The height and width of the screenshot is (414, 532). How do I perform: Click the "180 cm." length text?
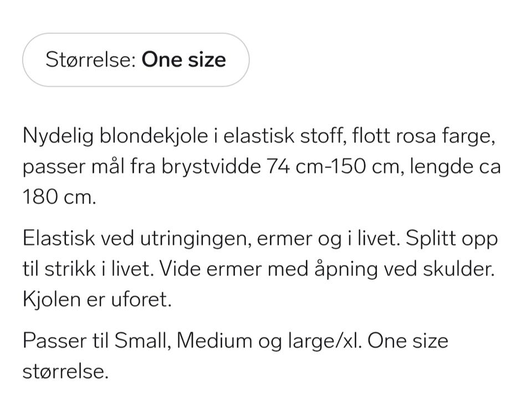[60, 197]
